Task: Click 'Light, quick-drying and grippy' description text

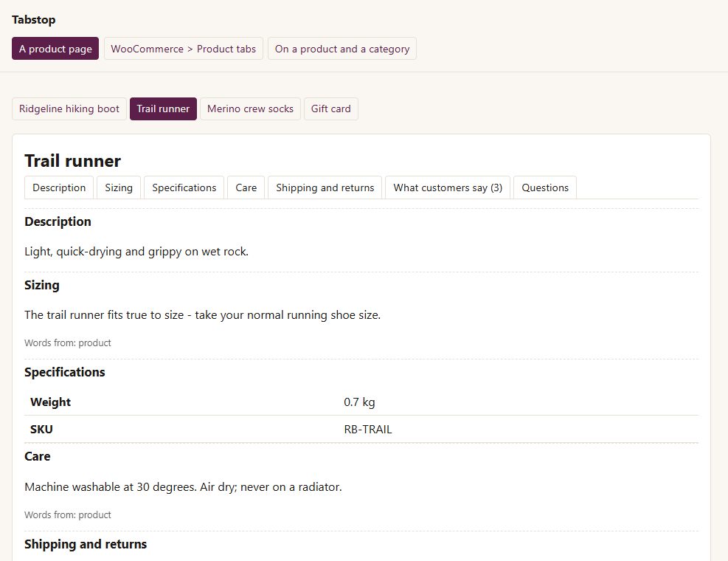Action: (136, 252)
